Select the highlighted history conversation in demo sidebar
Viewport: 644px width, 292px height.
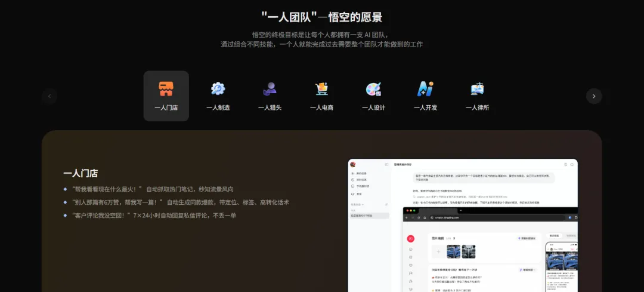(369, 216)
